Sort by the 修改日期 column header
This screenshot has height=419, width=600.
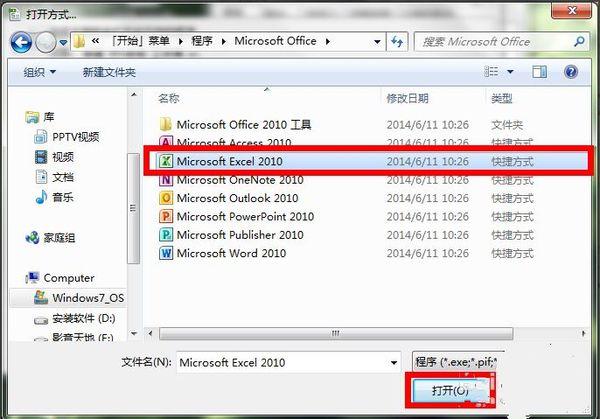(407, 99)
